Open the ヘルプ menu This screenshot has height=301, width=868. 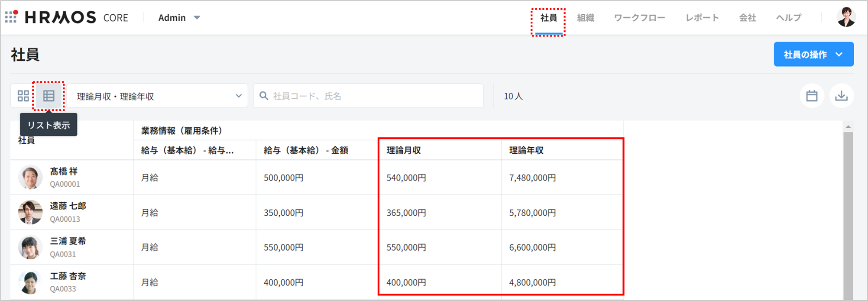coord(788,18)
